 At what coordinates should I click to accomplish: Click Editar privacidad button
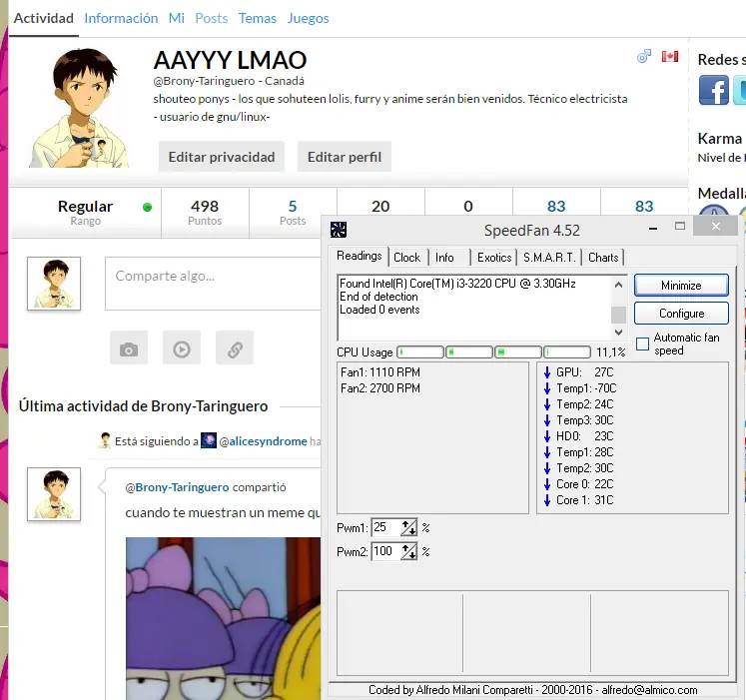tap(222, 157)
